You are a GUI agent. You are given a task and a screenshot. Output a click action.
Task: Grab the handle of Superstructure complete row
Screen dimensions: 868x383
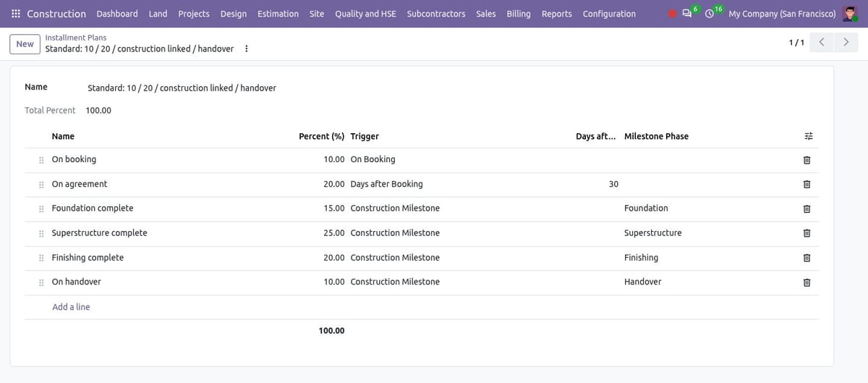click(41, 233)
